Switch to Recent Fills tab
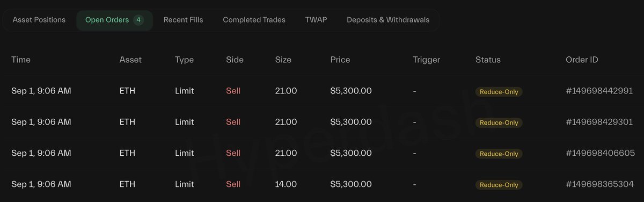This screenshot has height=202, width=644. (184, 20)
